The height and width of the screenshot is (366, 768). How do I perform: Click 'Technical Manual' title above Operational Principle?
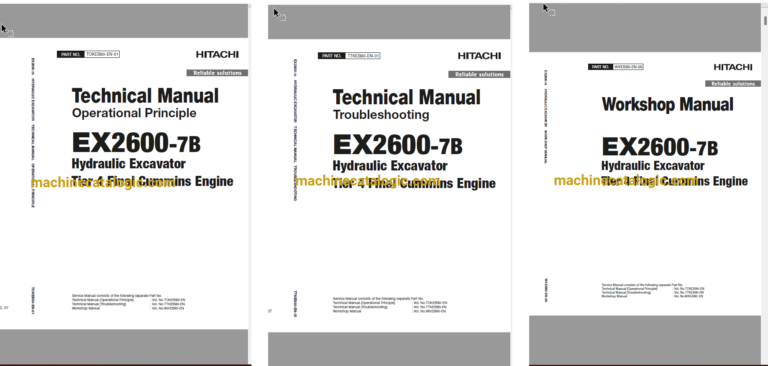click(145, 96)
